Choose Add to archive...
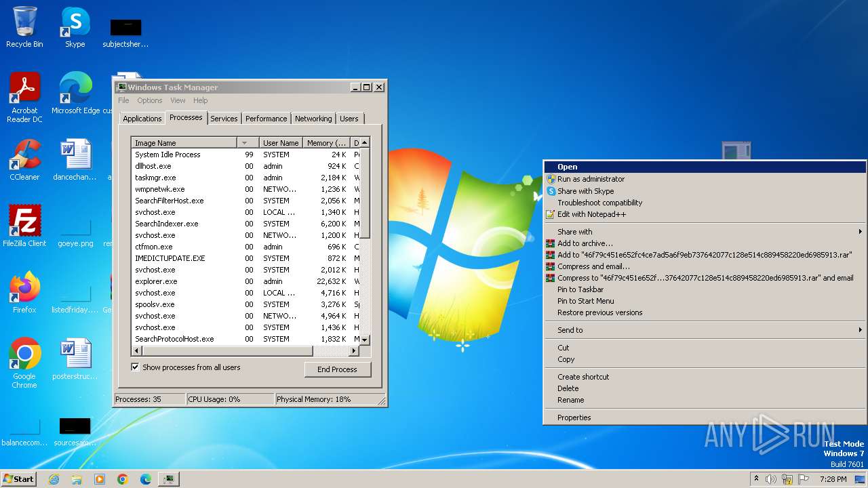 (705, 243)
